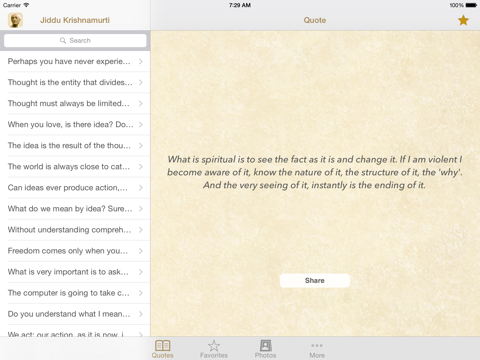480x360 pixels.
Task: Click chevron beside 'Thought is the entity'
Action: [141, 82]
